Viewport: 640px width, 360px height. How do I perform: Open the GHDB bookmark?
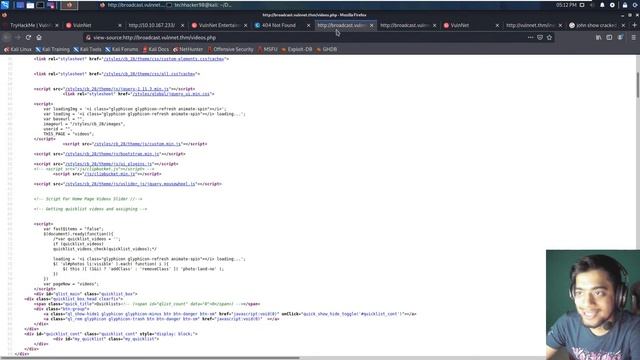327,49
